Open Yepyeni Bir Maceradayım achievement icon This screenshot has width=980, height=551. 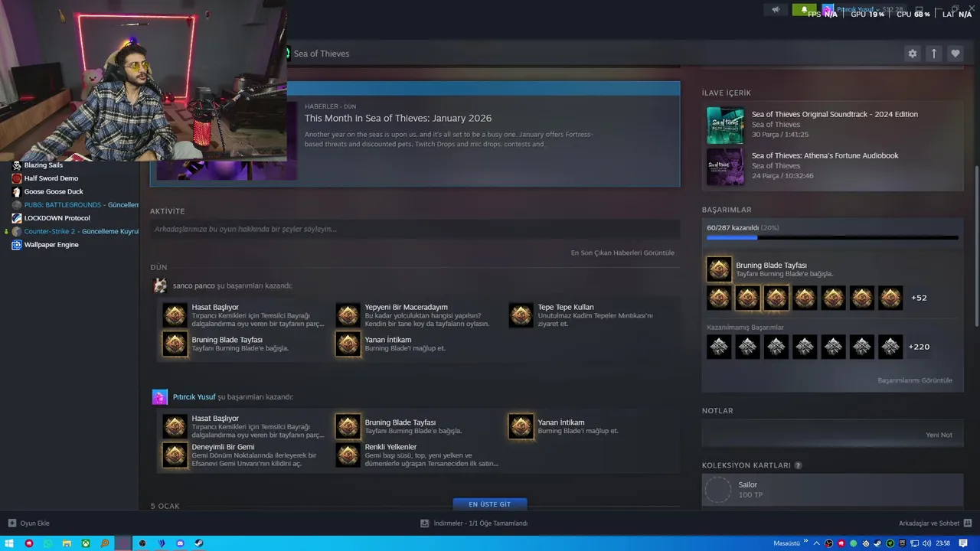(x=348, y=315)
